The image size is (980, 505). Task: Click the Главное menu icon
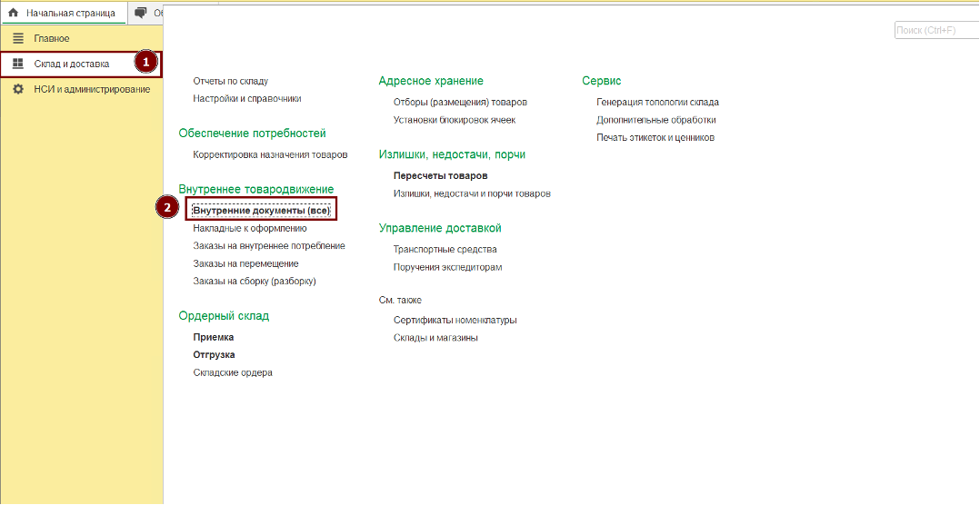(x=18, y=39)
